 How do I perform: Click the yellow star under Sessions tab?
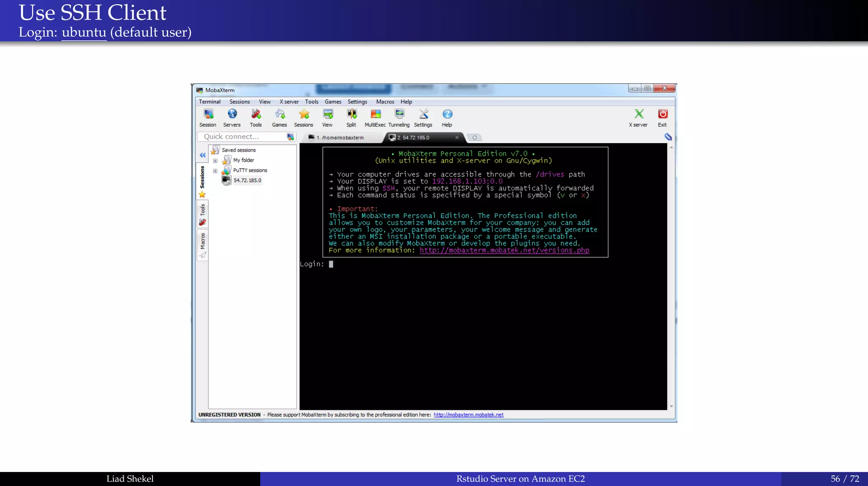coord(202,194)
